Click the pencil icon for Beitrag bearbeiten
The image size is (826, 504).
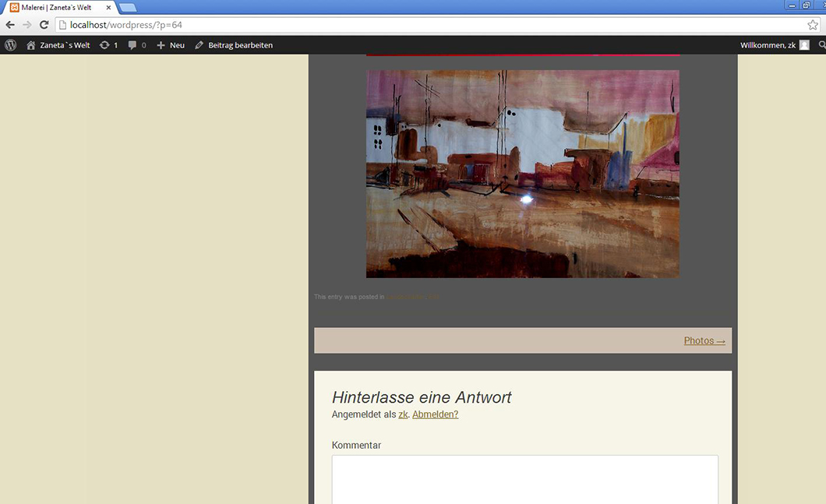click(199, 45)
